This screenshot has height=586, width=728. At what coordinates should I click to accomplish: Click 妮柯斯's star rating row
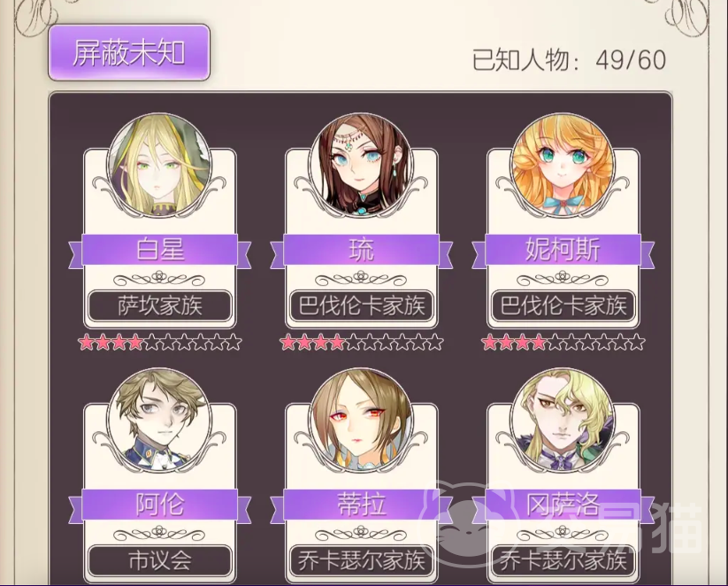563,343
